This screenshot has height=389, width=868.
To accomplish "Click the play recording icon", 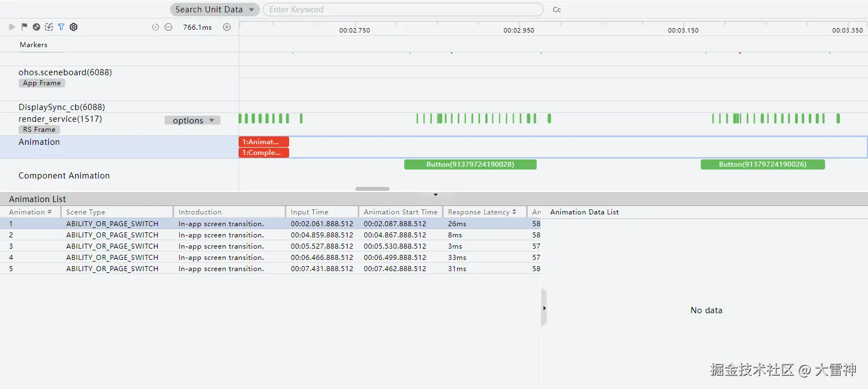I will (12, 27).
